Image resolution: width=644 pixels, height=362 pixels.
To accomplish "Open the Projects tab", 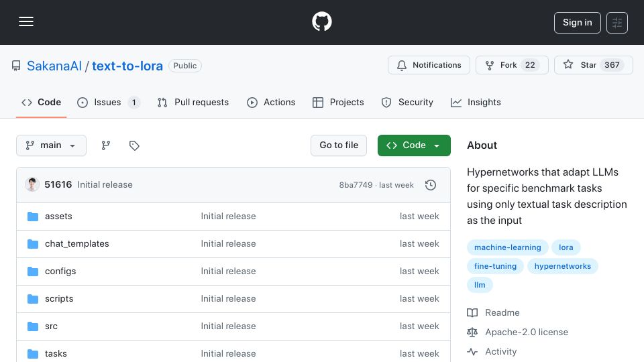I will (x=338, y=102).
